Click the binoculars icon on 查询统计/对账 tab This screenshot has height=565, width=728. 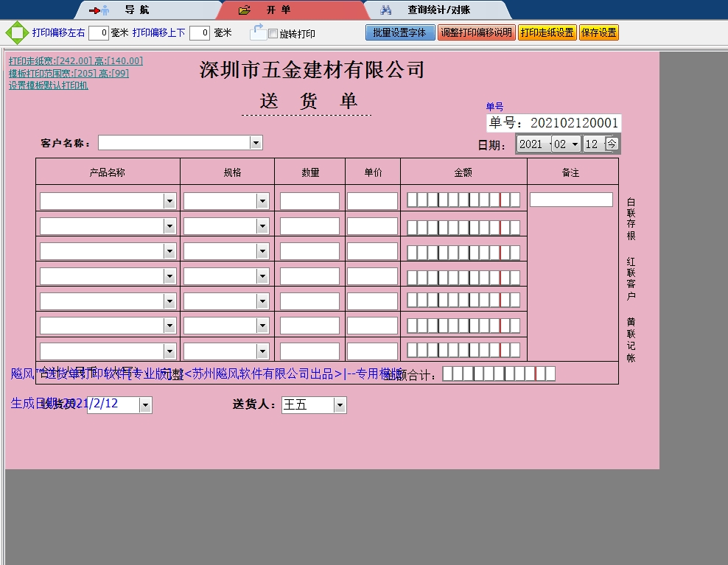(386, 10)
